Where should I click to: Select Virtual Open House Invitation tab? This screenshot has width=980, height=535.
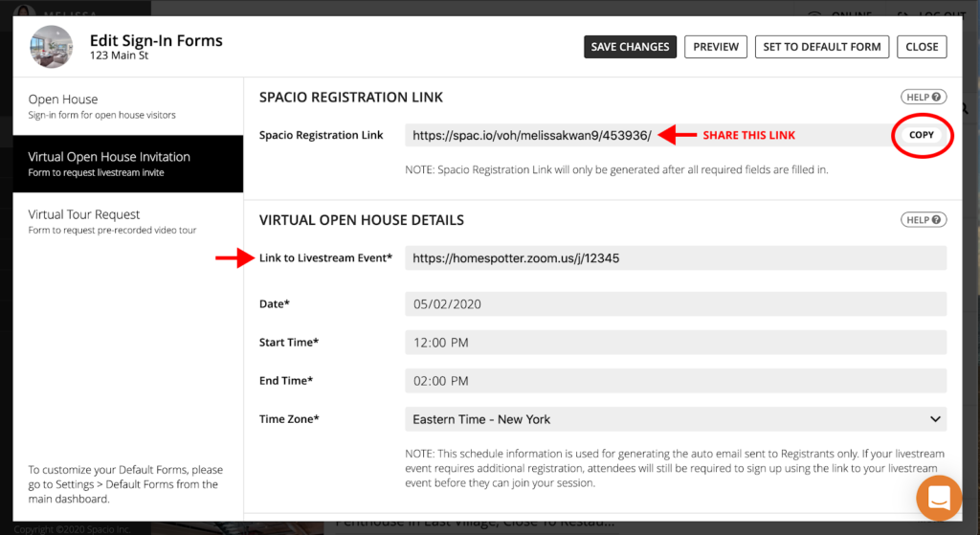[128, 164]
